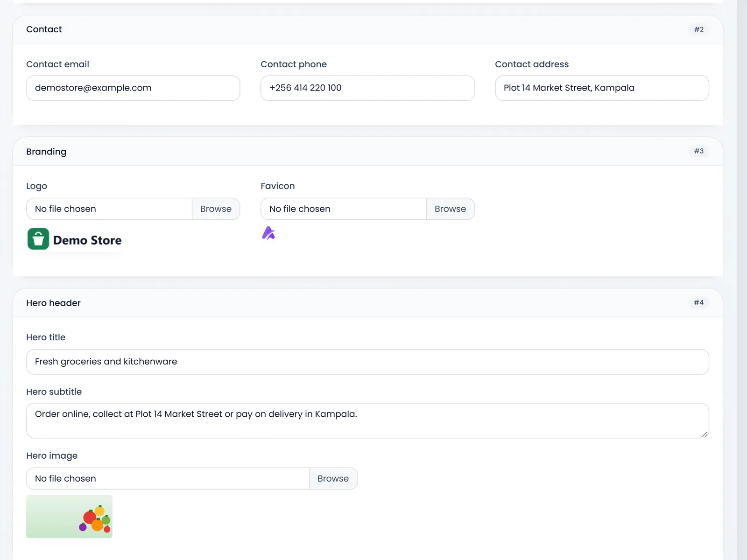Click the Branding section heading

pyautogui.click(x=46, y=152)
